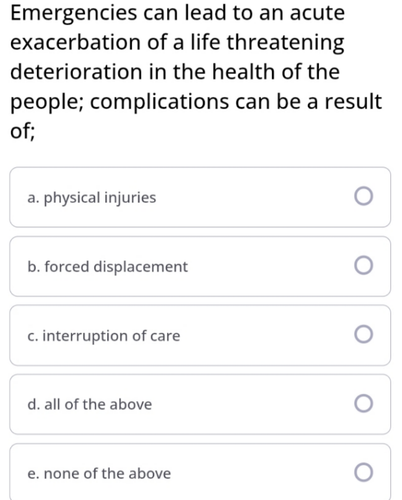Image resolution: width=402 pixels, height=500 pixels.
Task: Pick option b answer card
Action: (x=200, y=266)
